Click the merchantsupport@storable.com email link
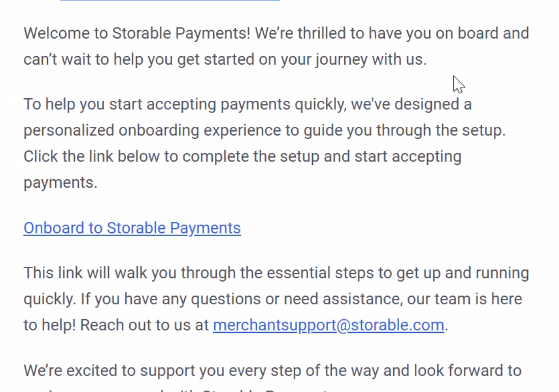 (328, 325)
